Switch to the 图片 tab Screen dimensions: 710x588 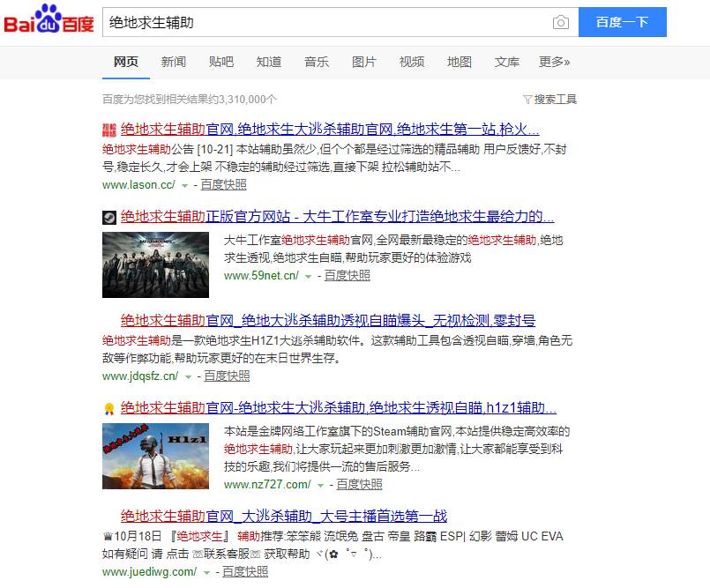pos(364,62)
